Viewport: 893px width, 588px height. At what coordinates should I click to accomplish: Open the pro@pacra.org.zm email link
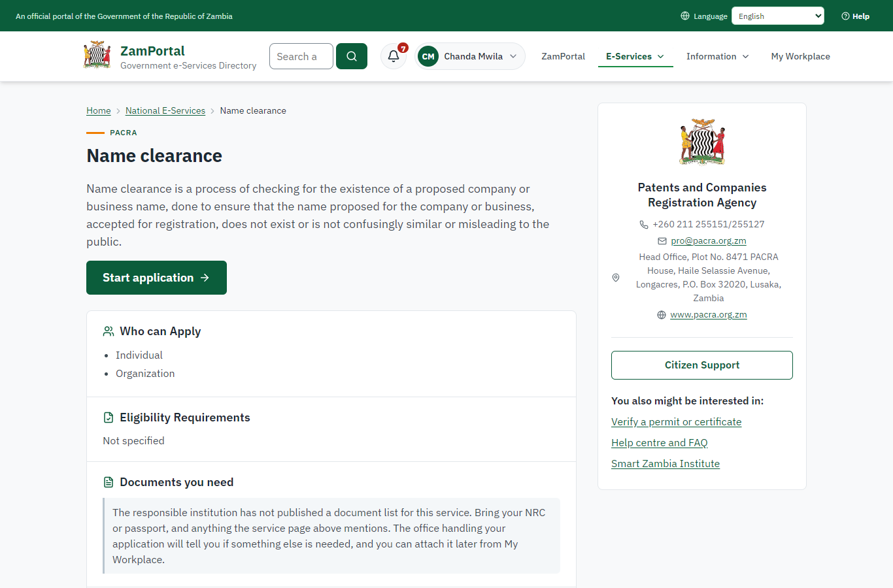click(x=709, y=240)
